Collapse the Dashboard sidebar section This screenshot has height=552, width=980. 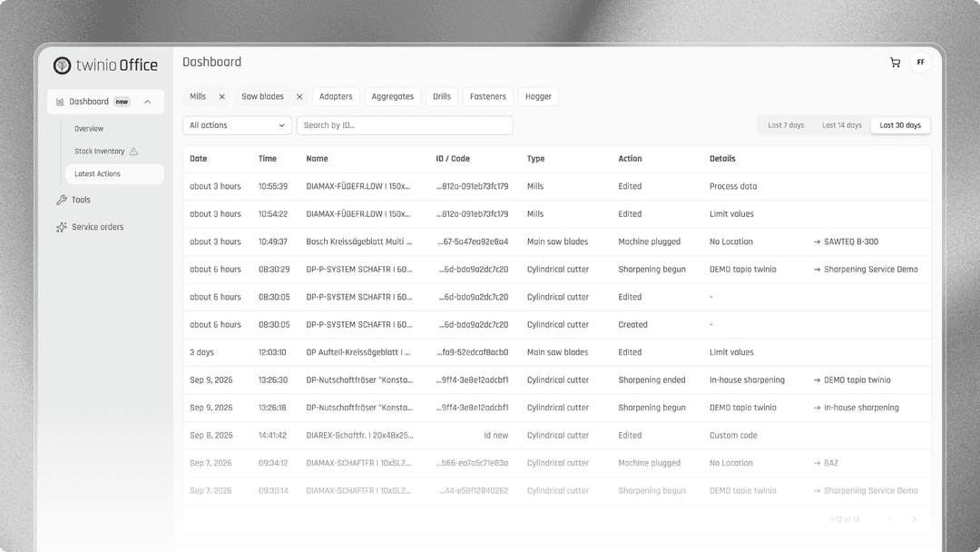[148, 102]
